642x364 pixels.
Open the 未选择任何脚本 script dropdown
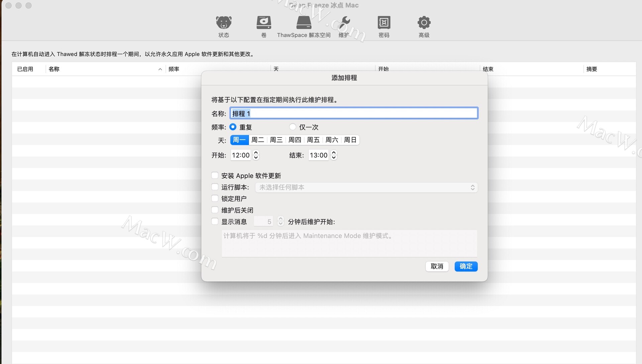[366, 187]
